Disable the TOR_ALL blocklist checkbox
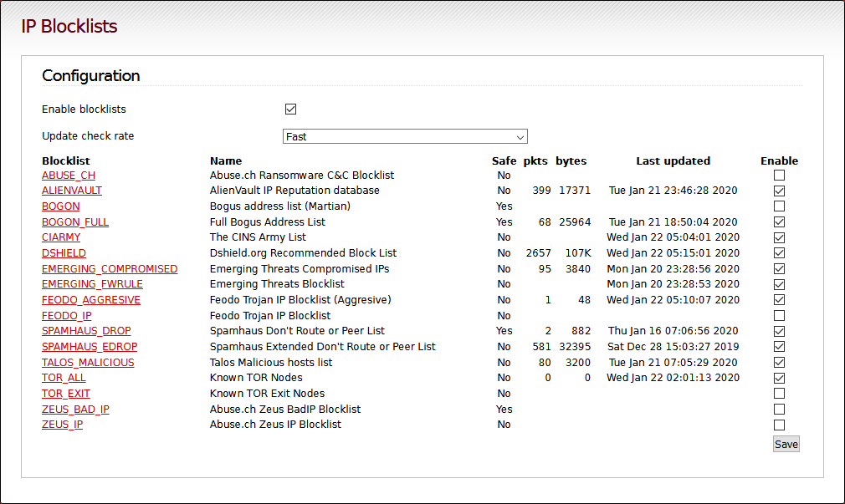 (779, 378)
